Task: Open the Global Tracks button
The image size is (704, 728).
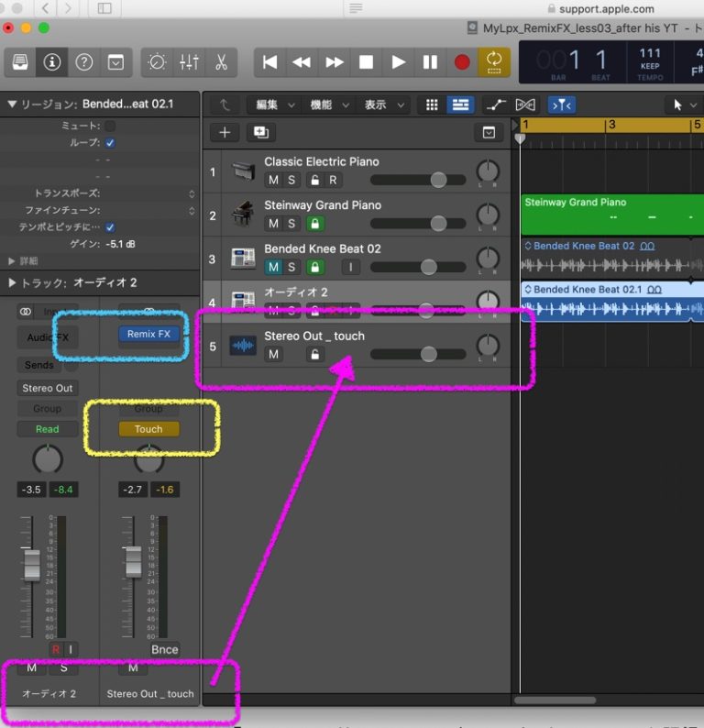Action: pyautogui.click(x=489, y=133)
